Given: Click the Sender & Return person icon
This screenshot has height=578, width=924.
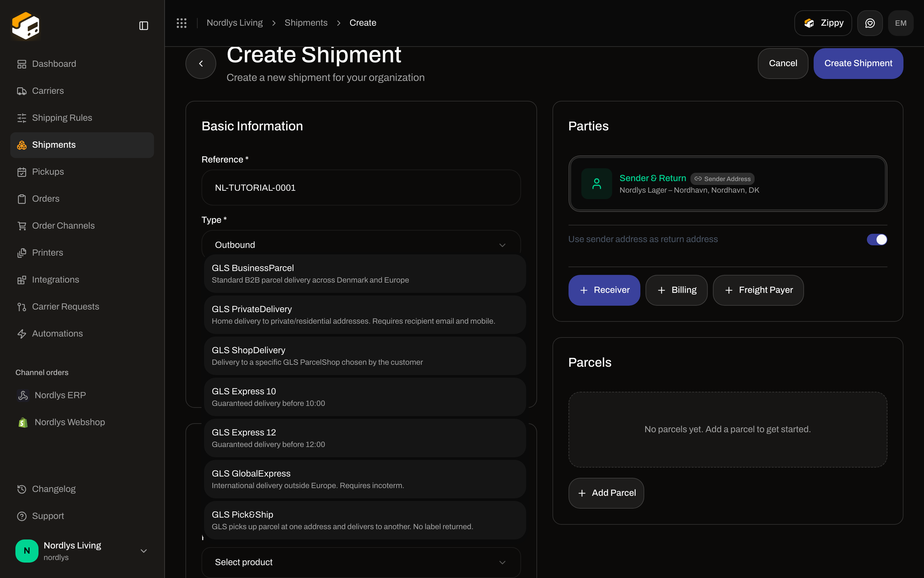Looking at the screenshot, I should [596, 183].
